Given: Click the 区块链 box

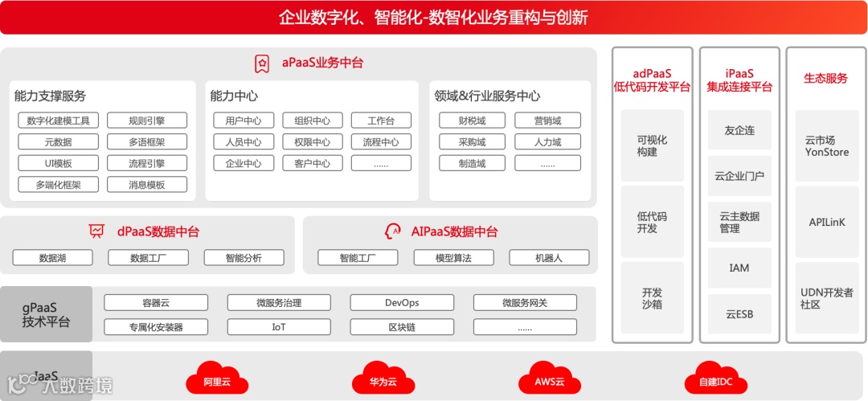Looking at the screenshot, I should tap(402, 327).
